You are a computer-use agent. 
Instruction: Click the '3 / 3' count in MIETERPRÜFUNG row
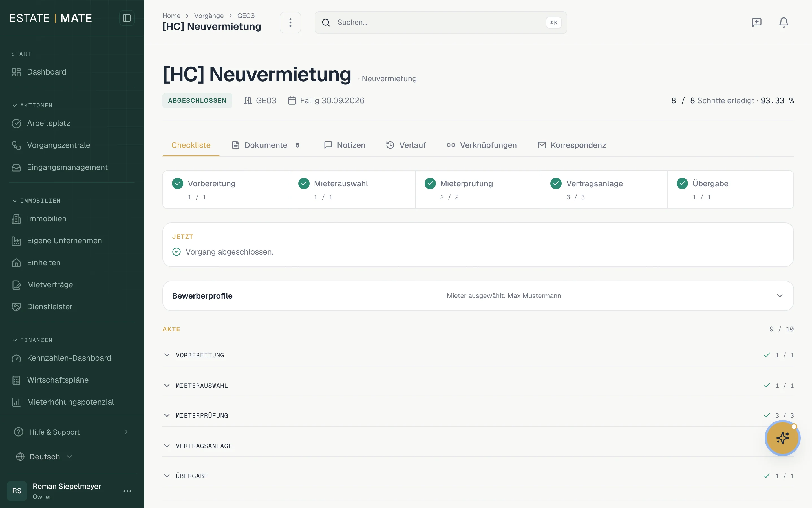coord(784,416)
